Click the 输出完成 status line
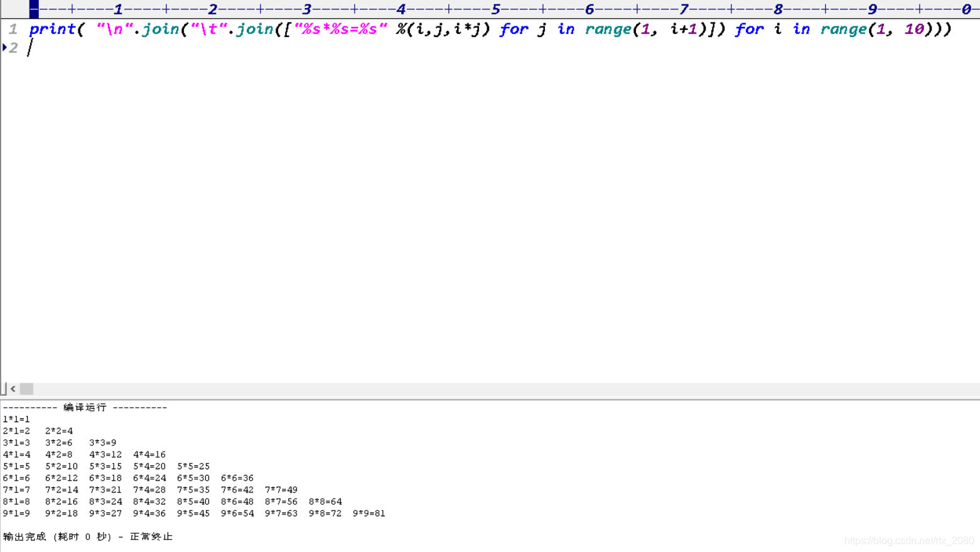 [x=88, y=537]
